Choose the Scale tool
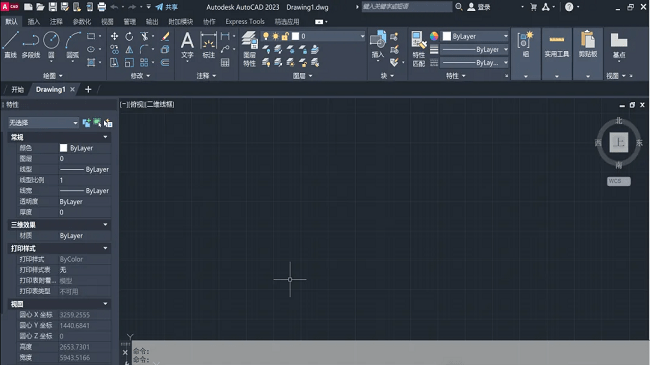This screenshot has height=365, width=650. (x=129, y=63)
